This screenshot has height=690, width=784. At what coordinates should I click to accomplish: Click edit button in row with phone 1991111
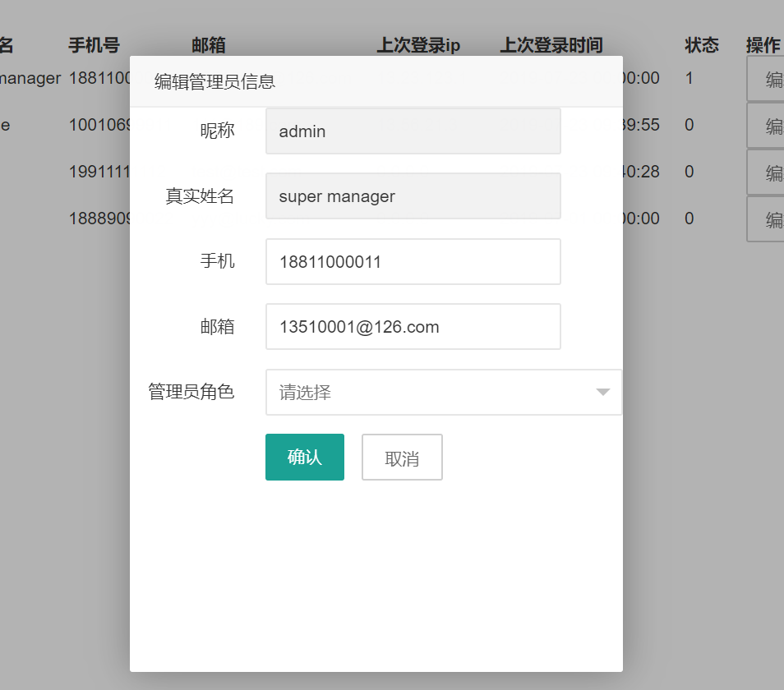[x=765, y=172]
